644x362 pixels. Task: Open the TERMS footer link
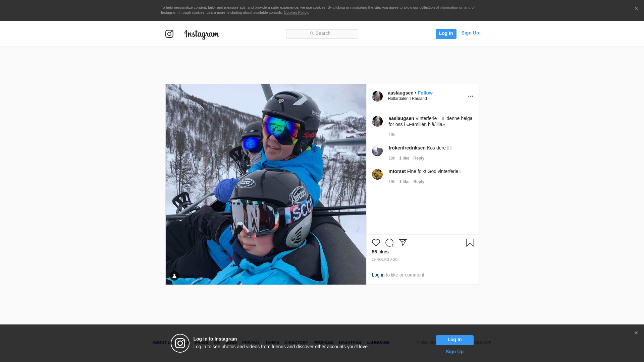pos(272,343)
